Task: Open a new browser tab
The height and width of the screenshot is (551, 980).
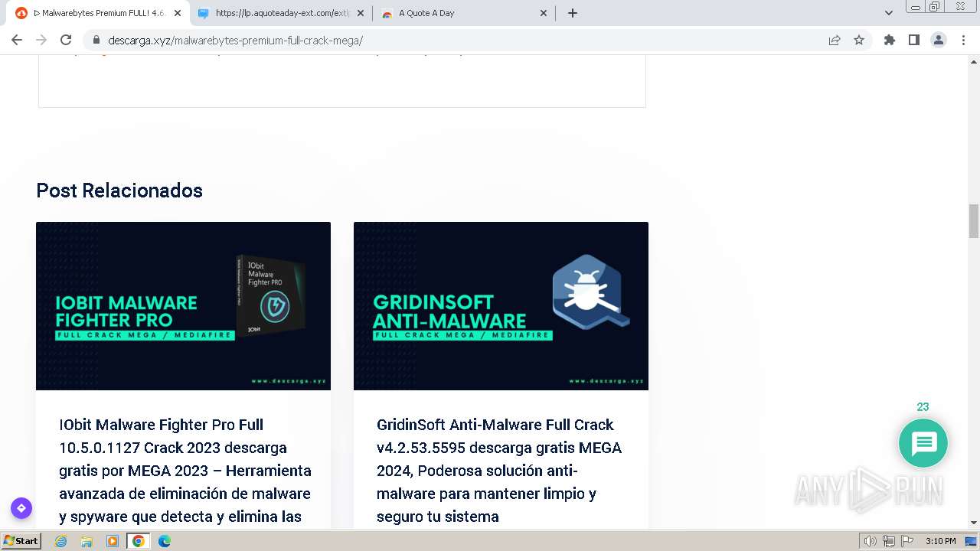Action: click(x=573, y=13)
